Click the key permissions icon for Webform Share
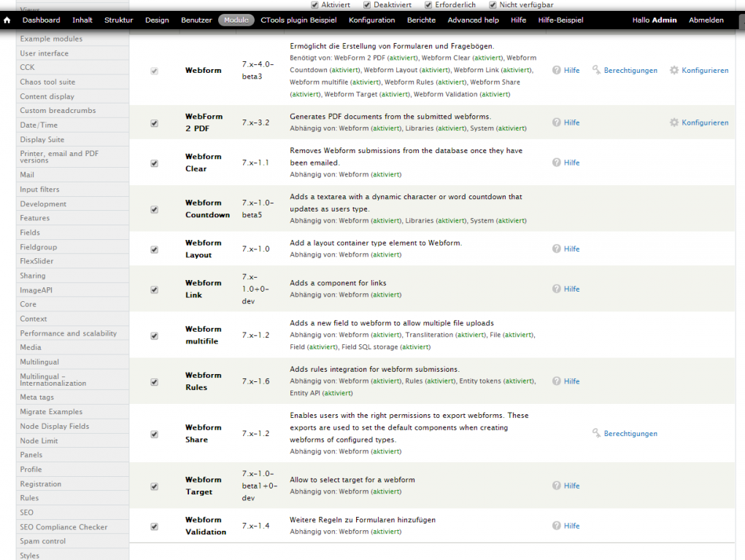The height and width of the screenshot is (560, 745). pos(596,434)
